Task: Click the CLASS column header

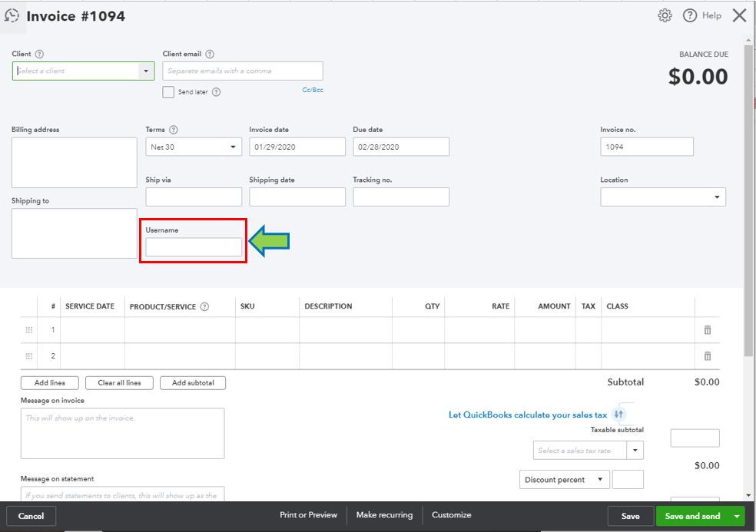Action: [x=617, y=306]
